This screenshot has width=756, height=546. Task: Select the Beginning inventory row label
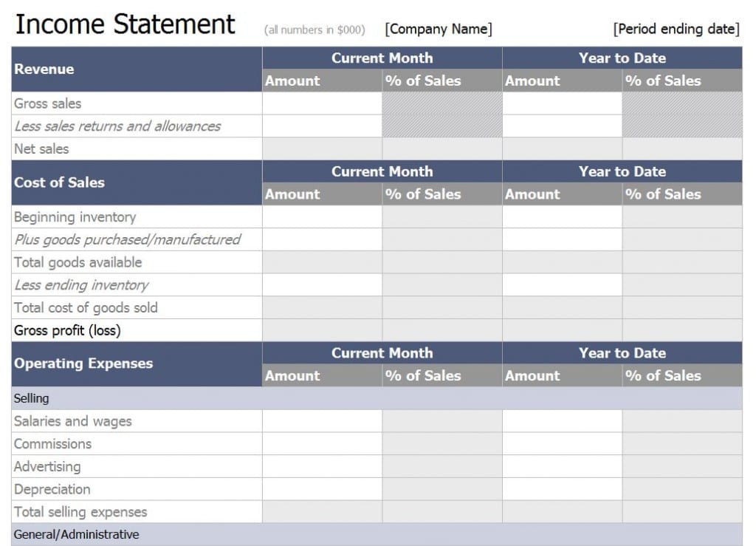75,216
